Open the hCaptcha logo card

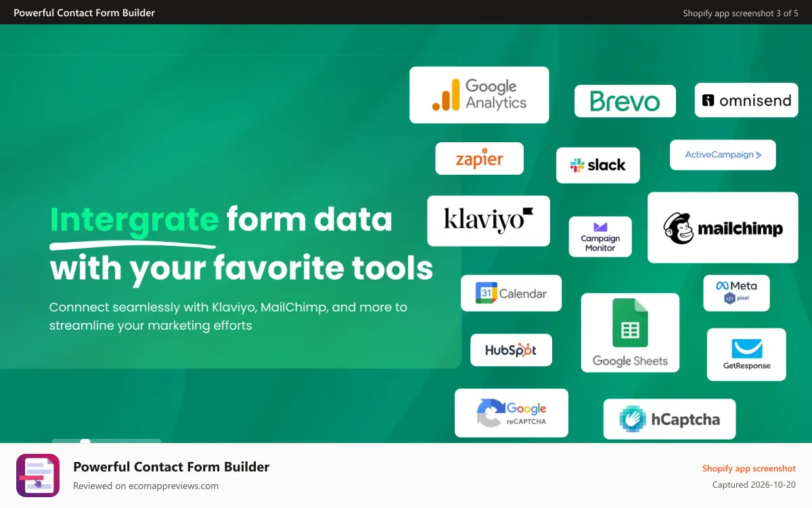(x=669, y=419)
